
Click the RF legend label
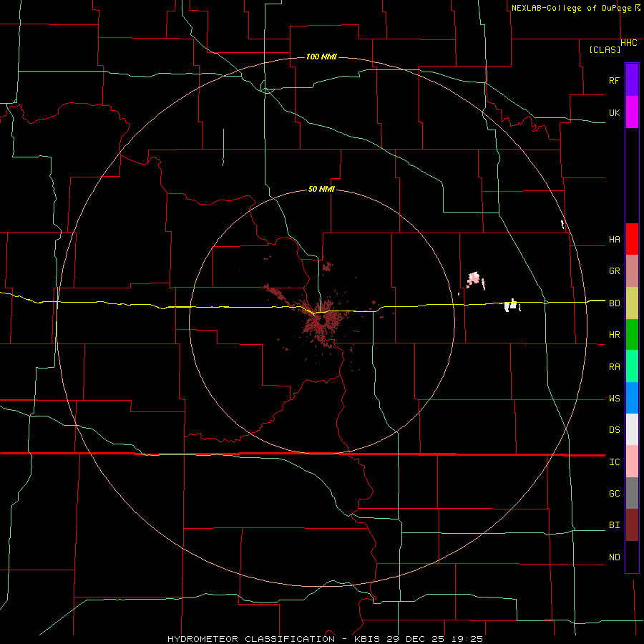[614, 80]
